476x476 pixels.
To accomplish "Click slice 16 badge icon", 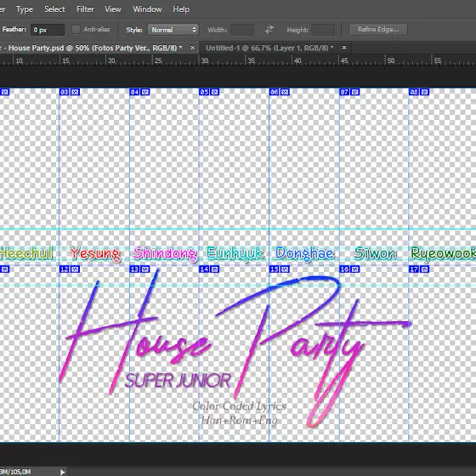I will 355,269.
